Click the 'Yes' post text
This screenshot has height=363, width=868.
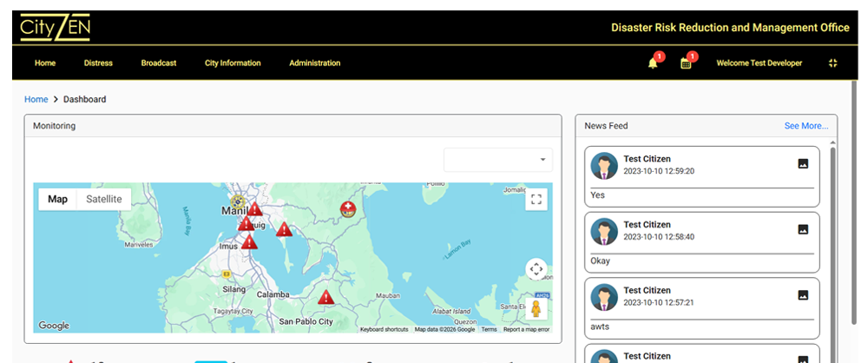598,195
